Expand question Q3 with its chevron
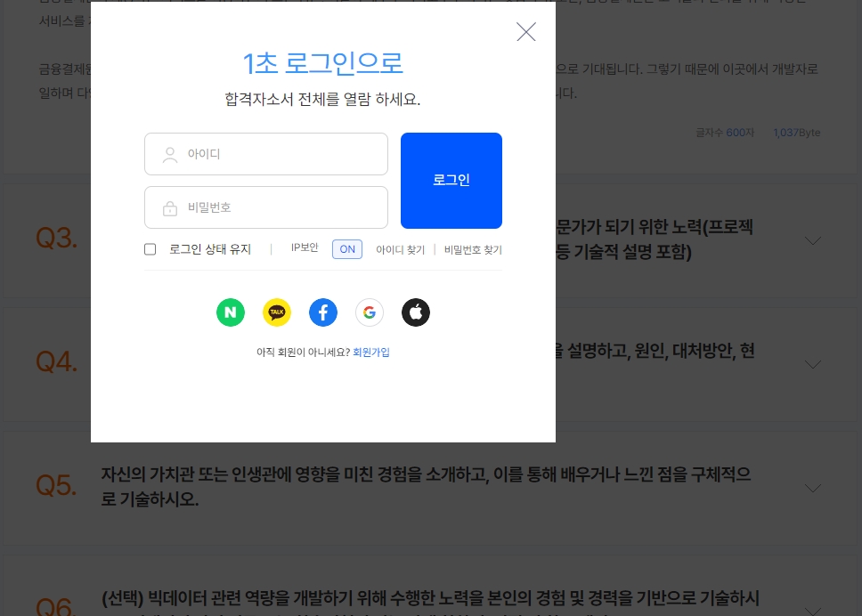Image resolution: width=862 pixels, height=616 pixels. point(812,240)
